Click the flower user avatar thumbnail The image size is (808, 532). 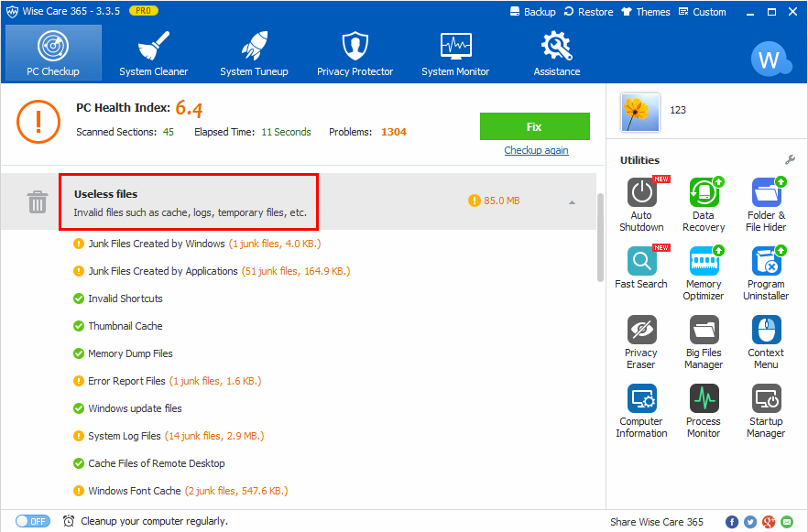coord(640,113)
